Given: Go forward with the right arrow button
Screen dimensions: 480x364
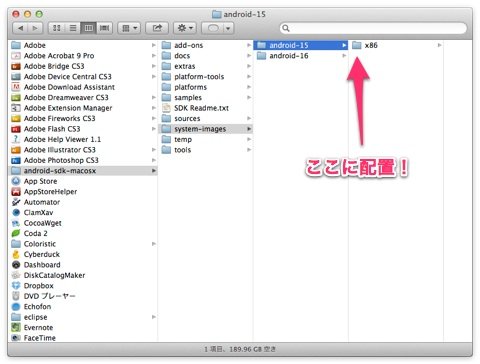Looking at the screenshot, I should (35, 28).
